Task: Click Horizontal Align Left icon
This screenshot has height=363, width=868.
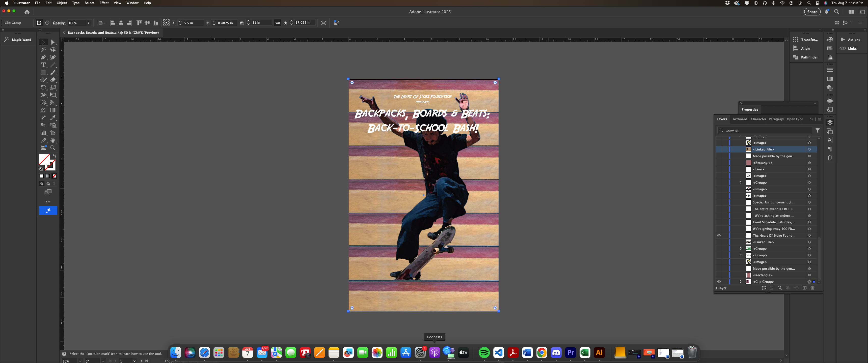Action: (x=113, y=23)
